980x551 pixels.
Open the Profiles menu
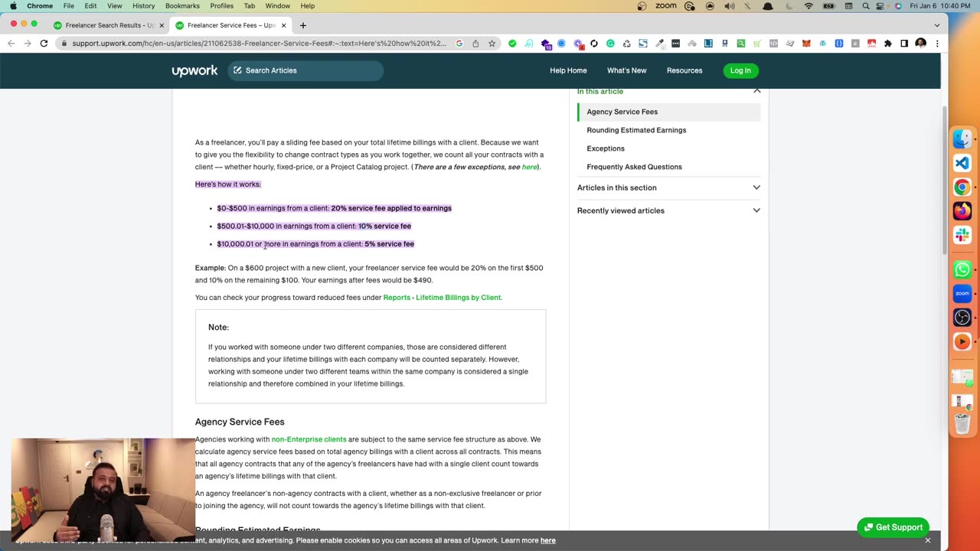pos(221,6)
